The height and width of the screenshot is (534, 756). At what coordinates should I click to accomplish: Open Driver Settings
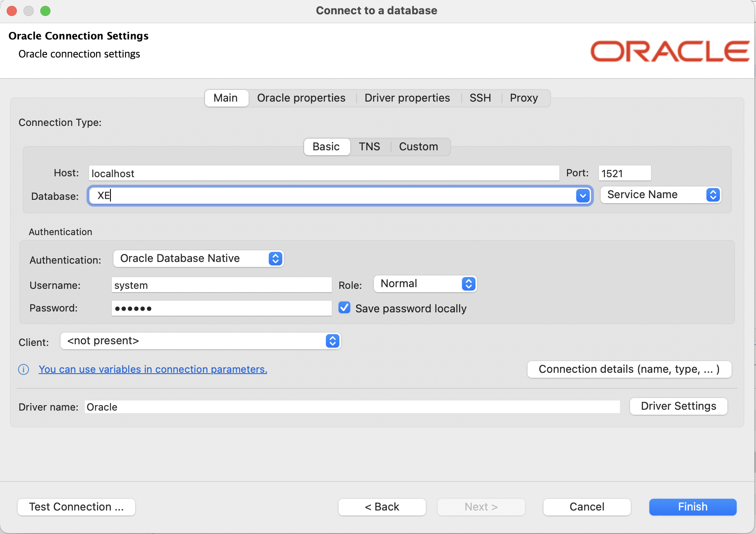(x=679, y=406)
